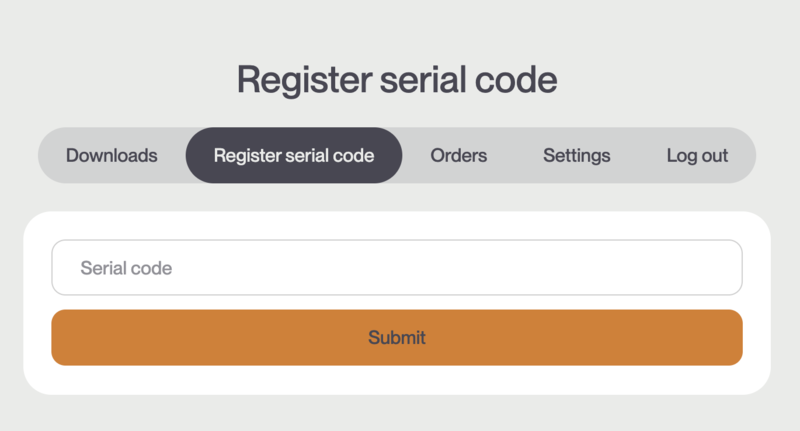
Task: Switch to the Orders tab
Action: (459, 156)
